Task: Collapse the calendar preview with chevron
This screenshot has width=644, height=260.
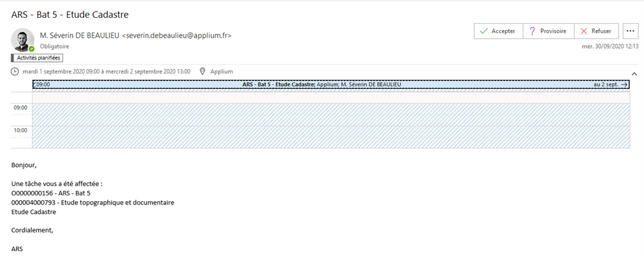Action: tap(634, 74)
